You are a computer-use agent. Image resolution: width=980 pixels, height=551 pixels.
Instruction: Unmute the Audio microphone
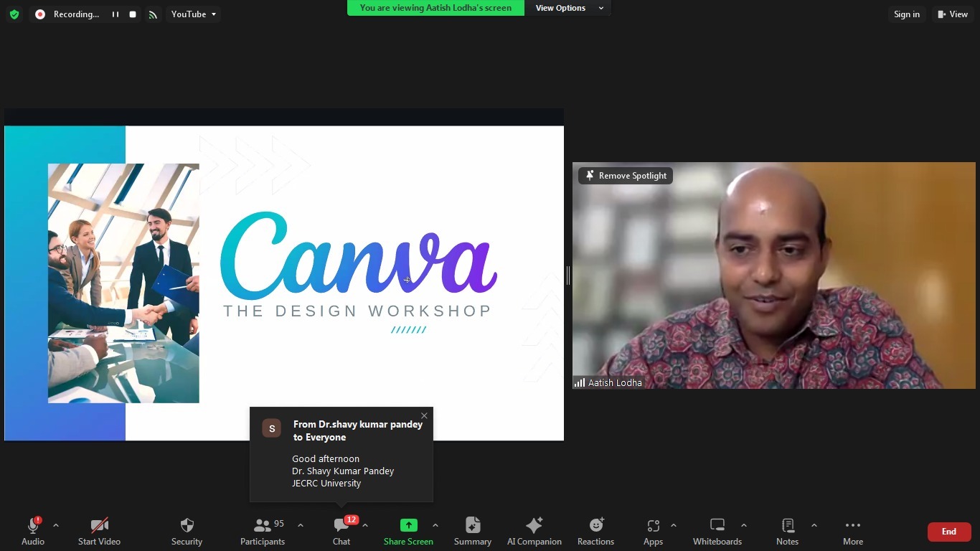[x=33, y=531]
